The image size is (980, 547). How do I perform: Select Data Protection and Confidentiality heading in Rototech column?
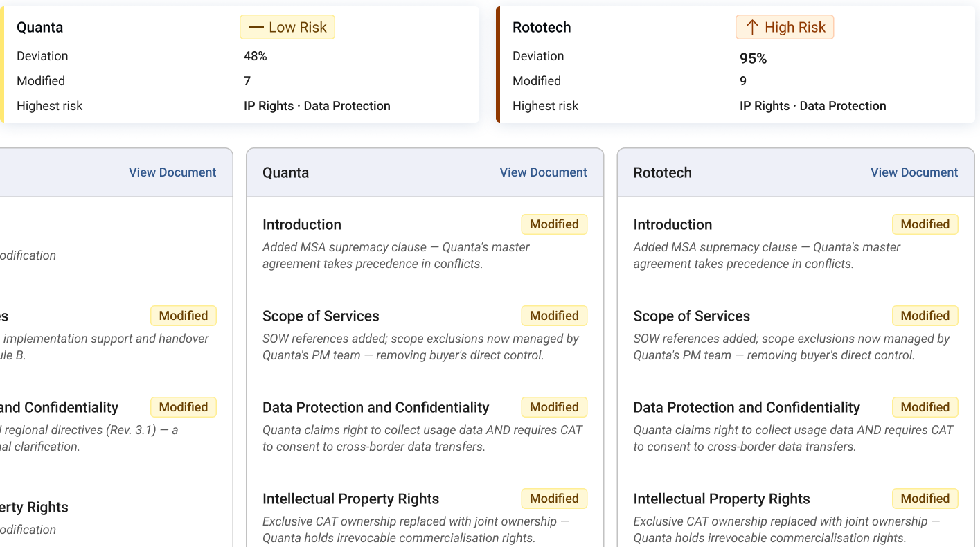(747, 407)
